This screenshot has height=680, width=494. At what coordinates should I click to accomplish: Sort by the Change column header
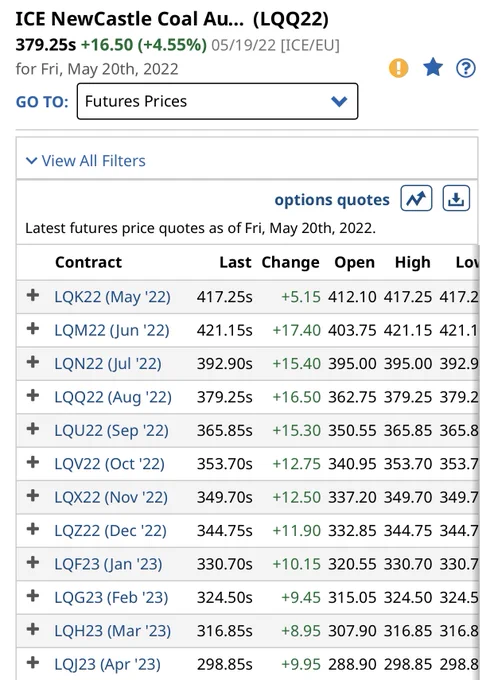(x=290, y=262)
